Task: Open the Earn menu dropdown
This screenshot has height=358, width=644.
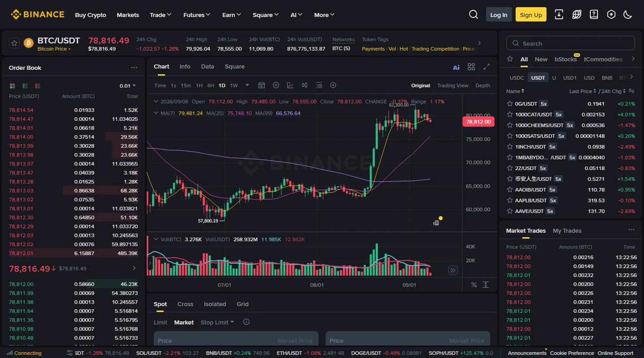Action: point(232,15)
